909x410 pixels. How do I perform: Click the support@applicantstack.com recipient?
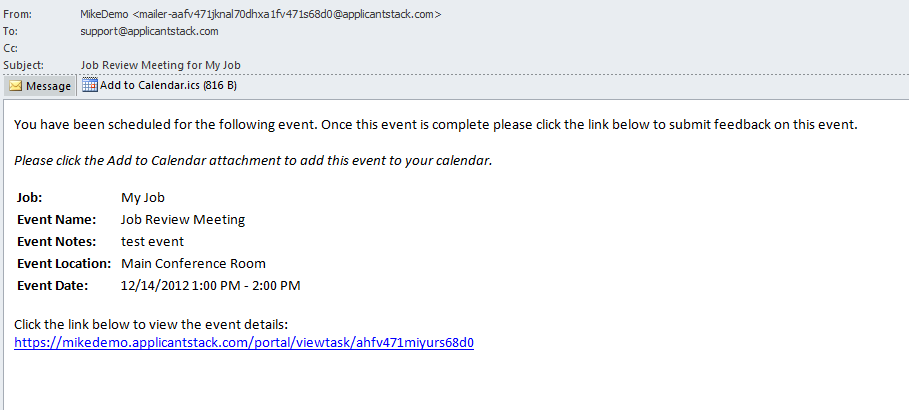tap(149, 31)
